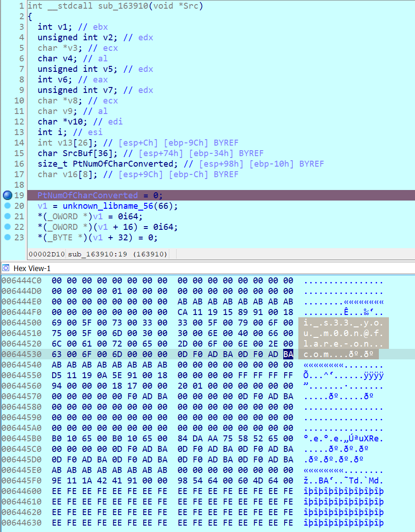This screenshot has width=415, height=532.
Task: Click the active breakpoint marker on line 19
Action: pyautogui.click(x=7, y=195)
